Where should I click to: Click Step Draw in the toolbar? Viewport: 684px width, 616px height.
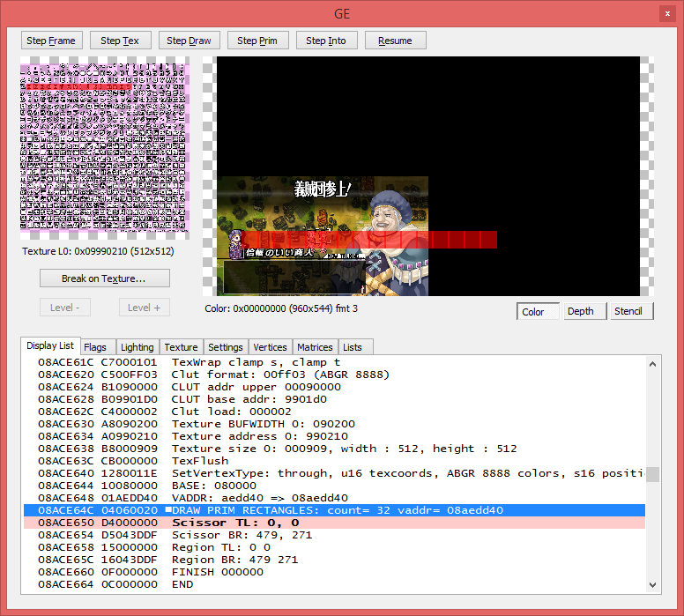tap(189, 41)
